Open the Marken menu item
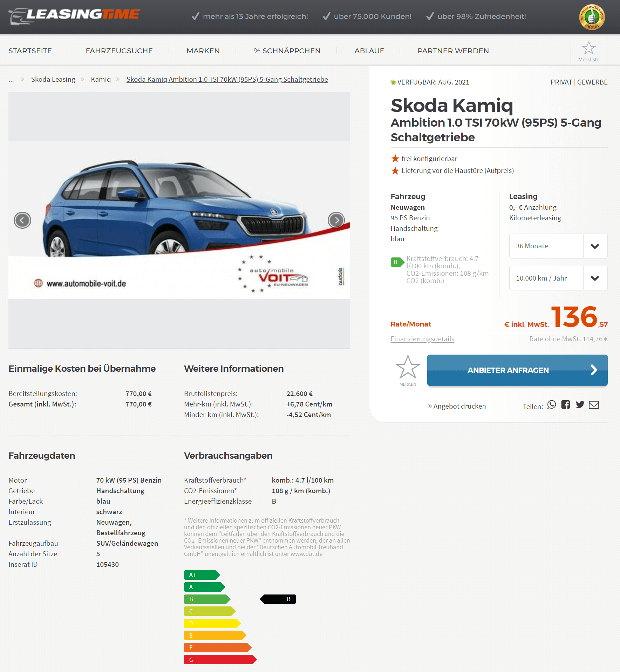620x672 pixels. tap(203, 51)
